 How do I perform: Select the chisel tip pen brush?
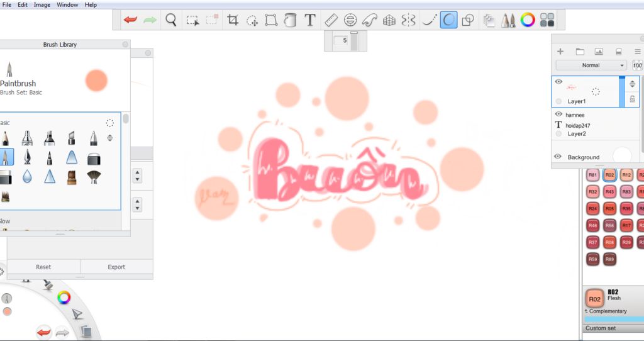tap(72, 138)
